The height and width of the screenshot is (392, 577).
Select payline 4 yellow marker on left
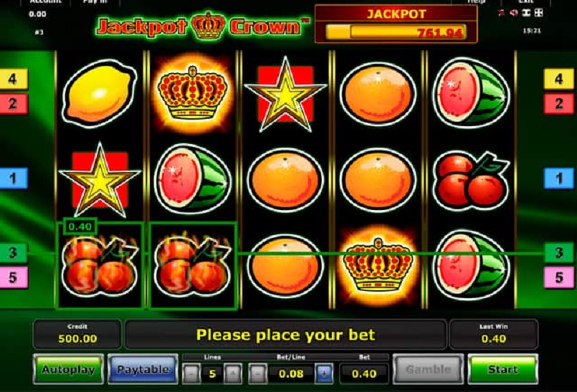pyautogui.click(x=14, y=79)
